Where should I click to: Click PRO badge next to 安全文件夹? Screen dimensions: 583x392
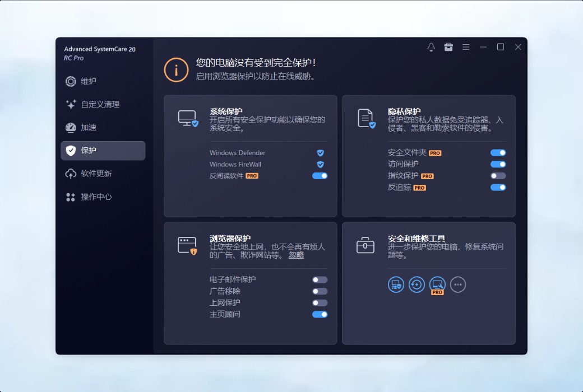pos(434,153)
